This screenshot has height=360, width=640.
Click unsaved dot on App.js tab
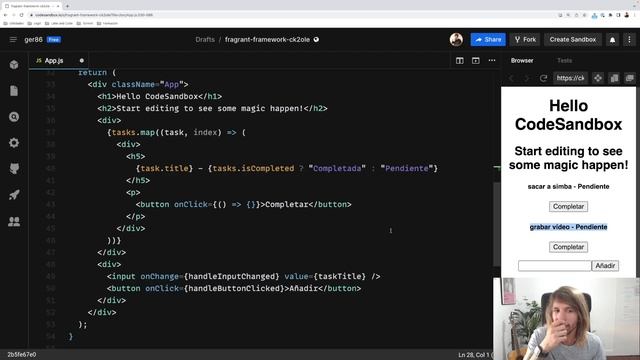tap(82, 60)
